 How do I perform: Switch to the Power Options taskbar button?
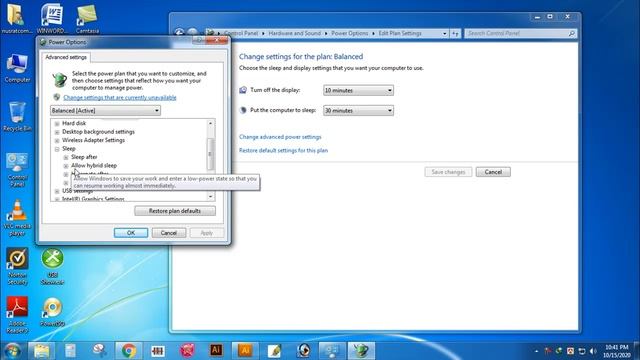coord(361,350)
